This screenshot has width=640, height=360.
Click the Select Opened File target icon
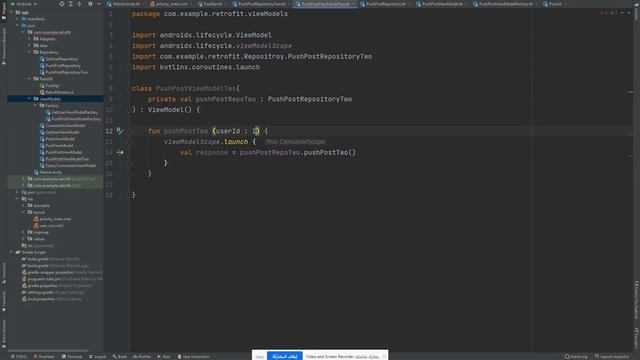coord(62,4)
